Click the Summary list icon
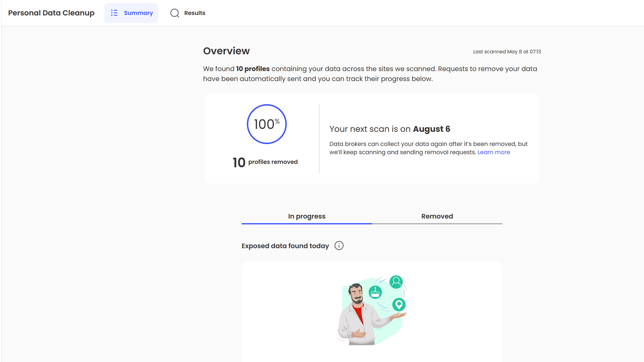Viewport: 644px width, 362px height. [114, 13]
